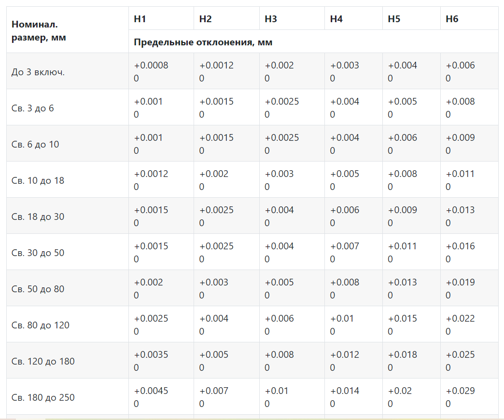Select the 'Св. 30 до 50' row label
The image size is (504, 420).
[x=38, y=253]
